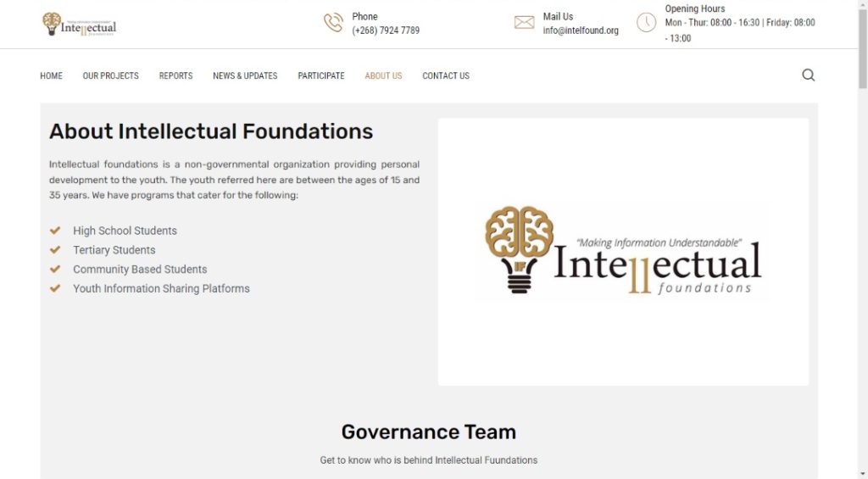Select the Participate menu item
Viewport: 868px width, 479px height.
pos(321,75)
